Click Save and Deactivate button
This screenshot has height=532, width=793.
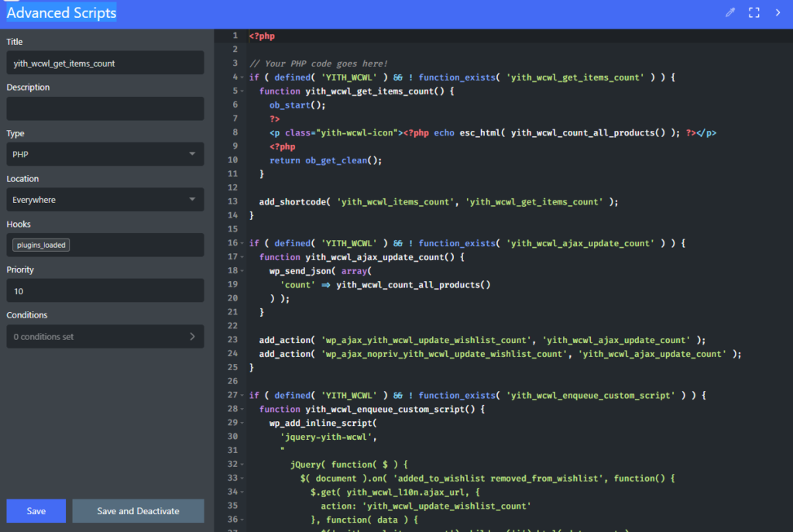point(138,511)
